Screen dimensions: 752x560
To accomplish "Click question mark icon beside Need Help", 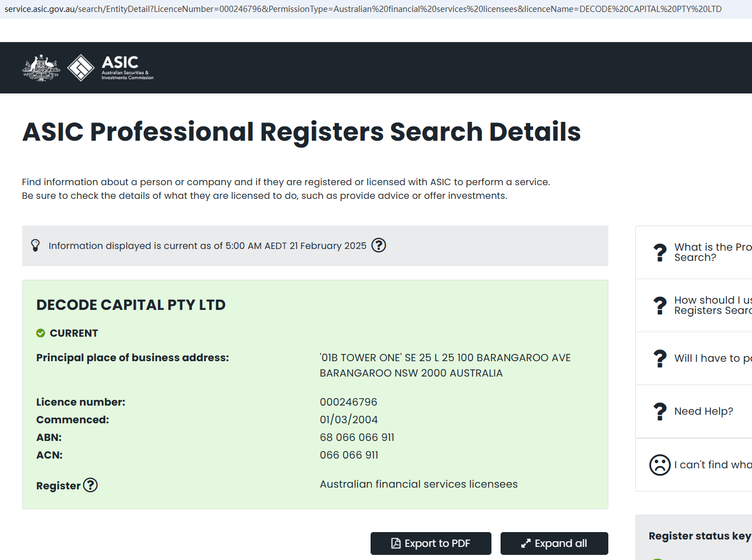I will [x=660, y=411].
